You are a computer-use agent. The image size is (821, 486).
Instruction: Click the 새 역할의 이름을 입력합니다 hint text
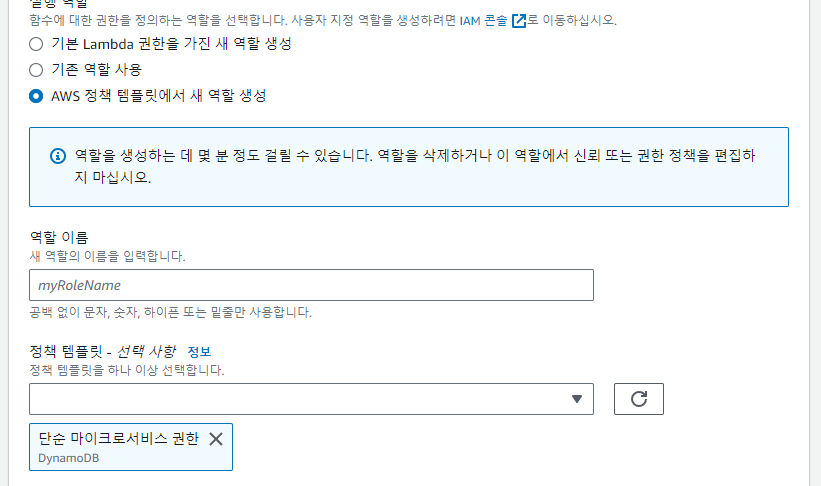(x=108, y=256)
